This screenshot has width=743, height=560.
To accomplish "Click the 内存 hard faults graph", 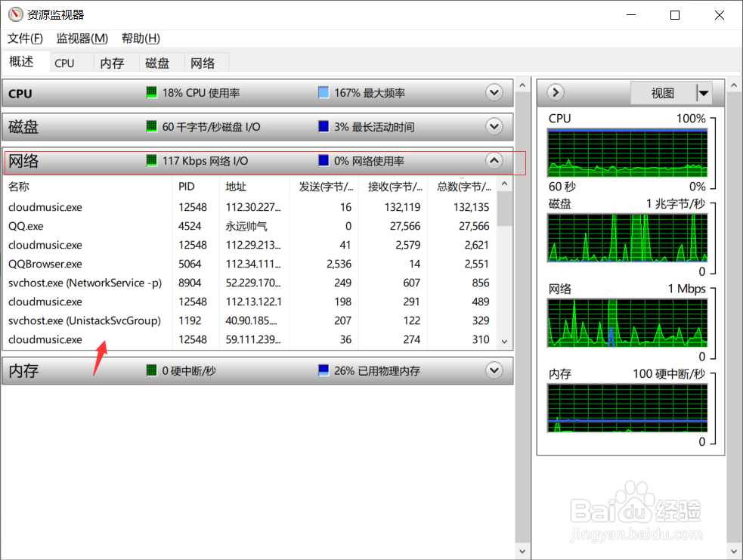I will click(627, 408).
